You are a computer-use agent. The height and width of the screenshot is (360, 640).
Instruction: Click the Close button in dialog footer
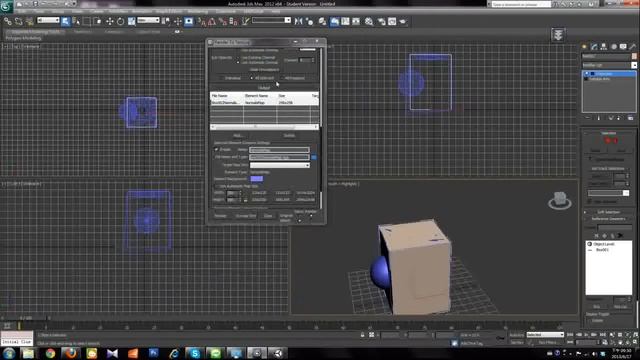click(268, 216)
